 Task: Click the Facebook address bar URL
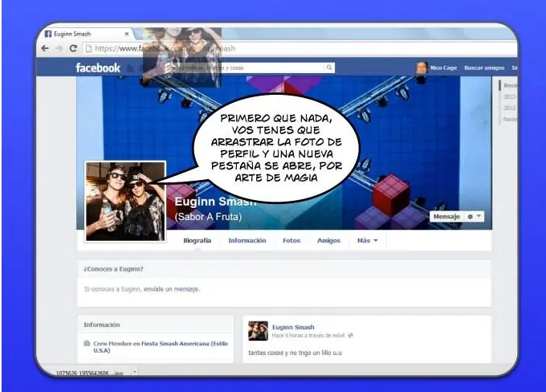click(165, 48)
